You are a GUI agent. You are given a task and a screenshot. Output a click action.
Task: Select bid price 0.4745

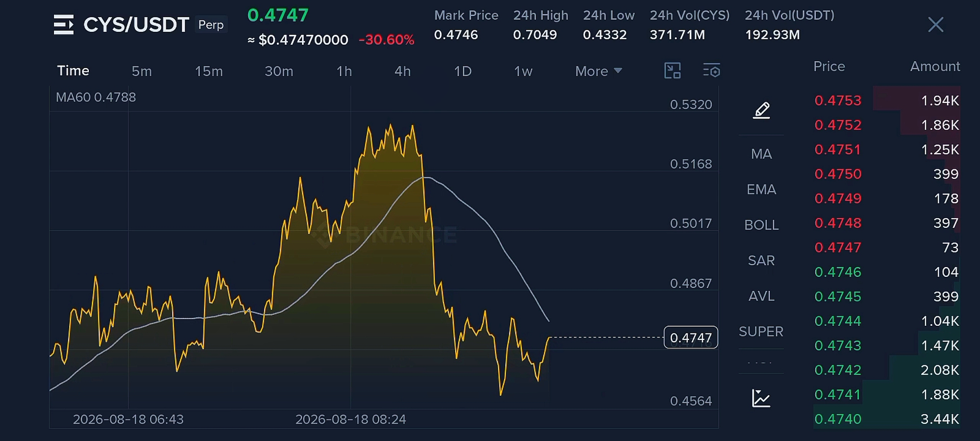tap(838, 297)
